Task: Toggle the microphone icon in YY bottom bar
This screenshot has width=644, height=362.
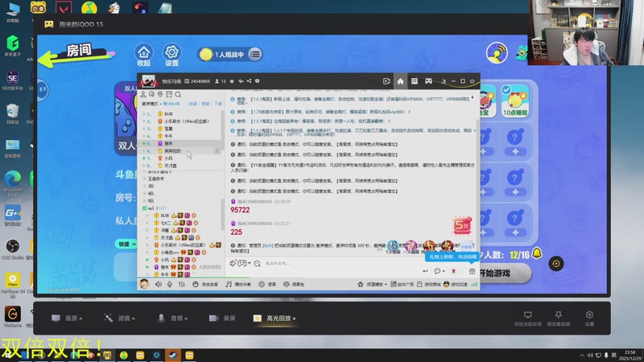Action: click(170, 284)
